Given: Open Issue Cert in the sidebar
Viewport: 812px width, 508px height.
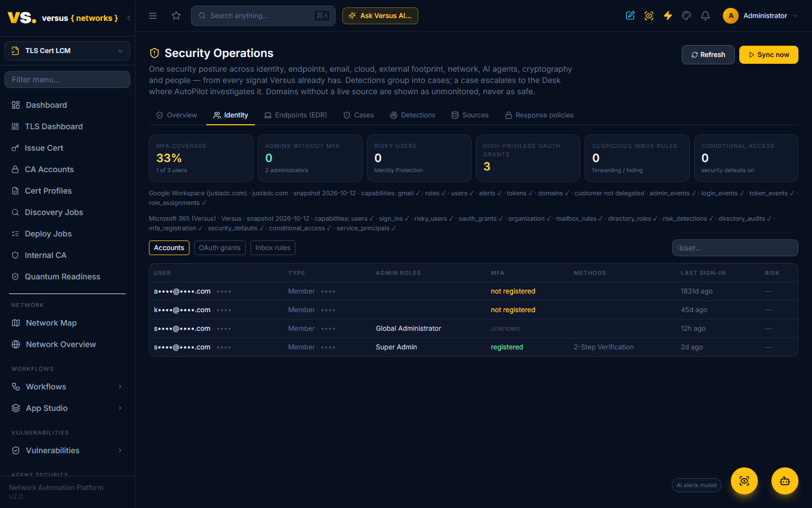Looking at the screenshot, I should pyautogui.click(x=67, y=148).
